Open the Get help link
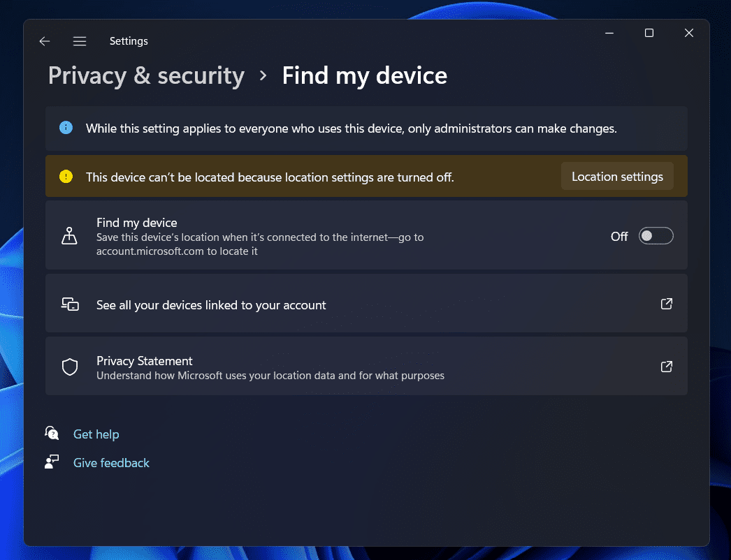 (96, 434)
